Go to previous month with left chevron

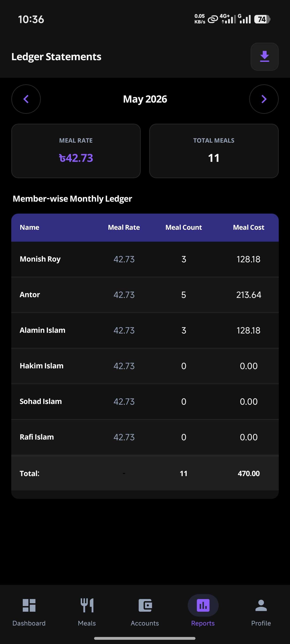point(26,99)
